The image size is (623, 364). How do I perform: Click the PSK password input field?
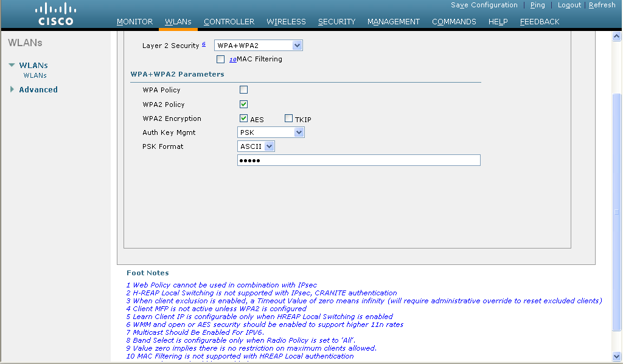pos(359,160)
